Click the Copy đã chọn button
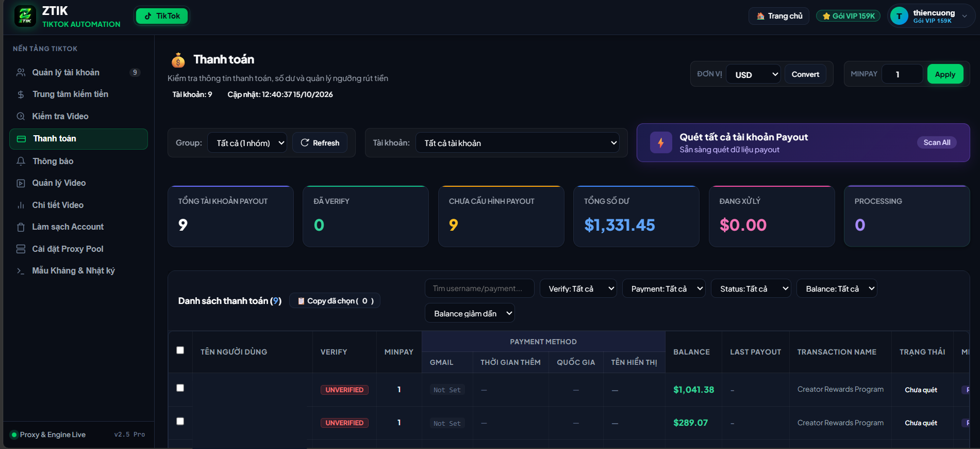The width and height of the screenshot is (980, 449). [x=335, y=301]
